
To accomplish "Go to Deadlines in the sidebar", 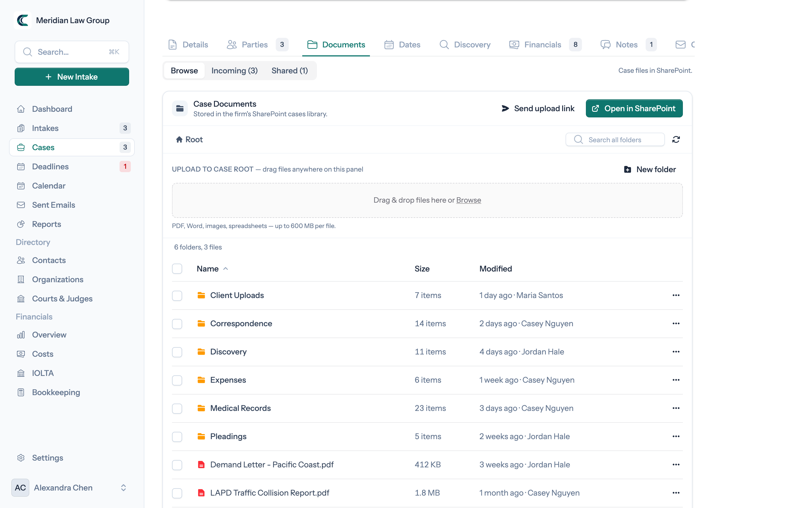I will coord(72,166).
